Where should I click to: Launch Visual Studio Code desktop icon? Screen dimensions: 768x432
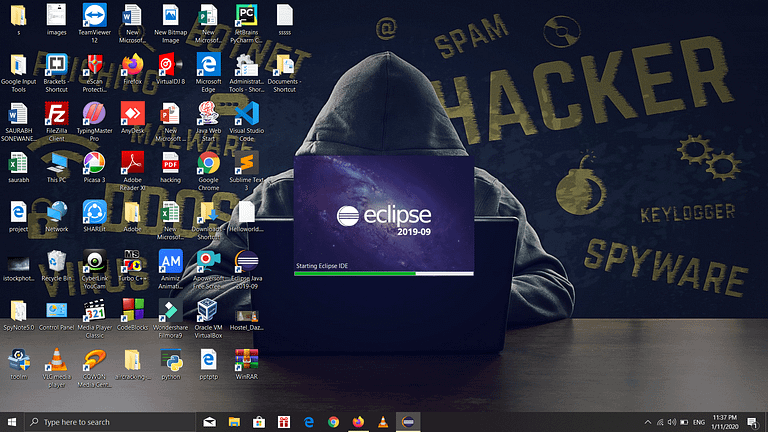(x=246, y=121)
